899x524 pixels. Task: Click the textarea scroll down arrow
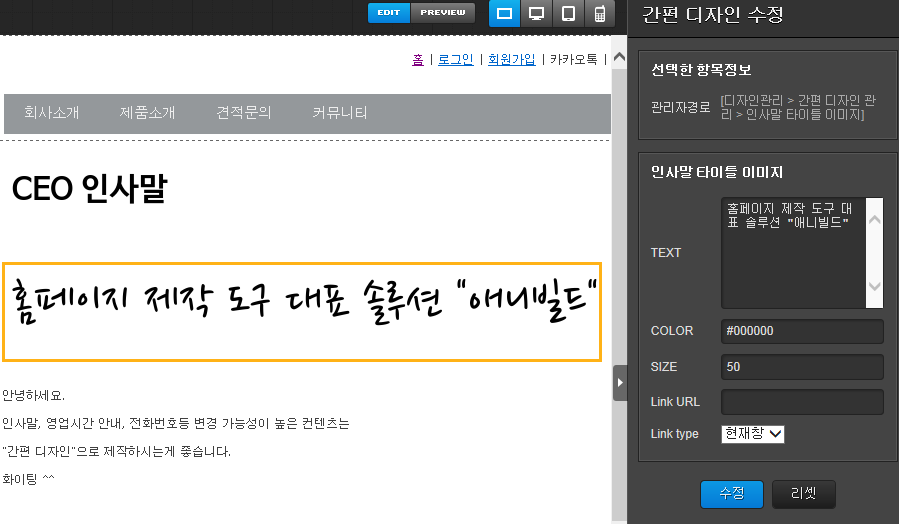(874, 286)
